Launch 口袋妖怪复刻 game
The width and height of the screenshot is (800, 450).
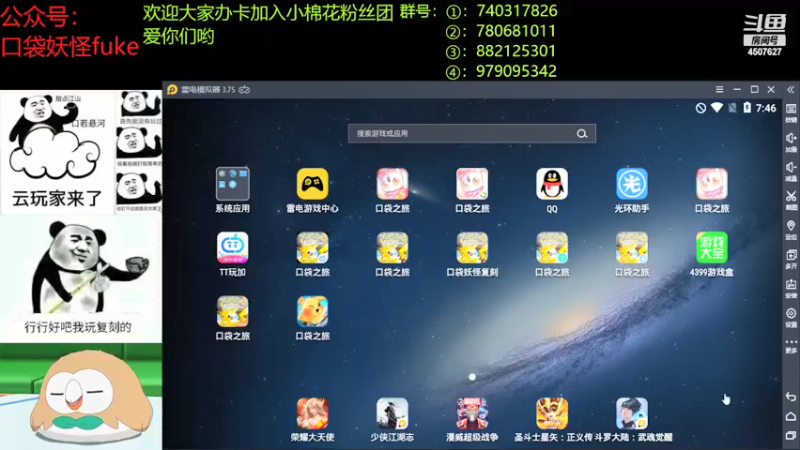(x=472, y=247)
